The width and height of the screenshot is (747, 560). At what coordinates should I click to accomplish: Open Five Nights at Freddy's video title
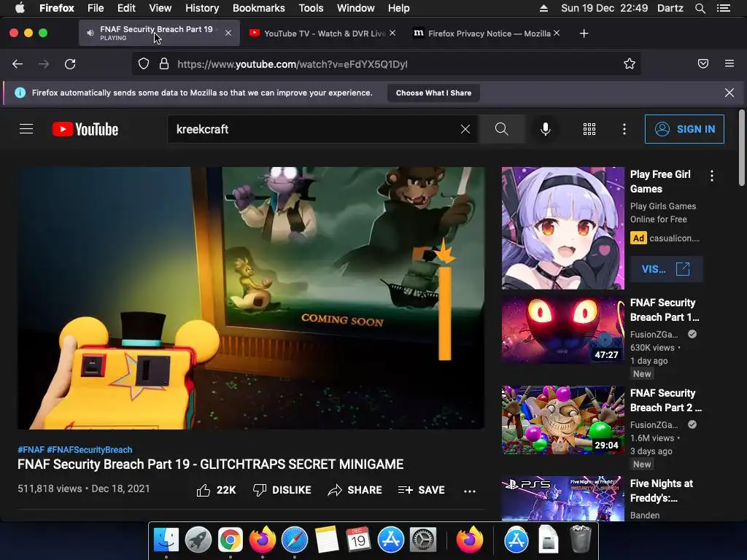661,491
